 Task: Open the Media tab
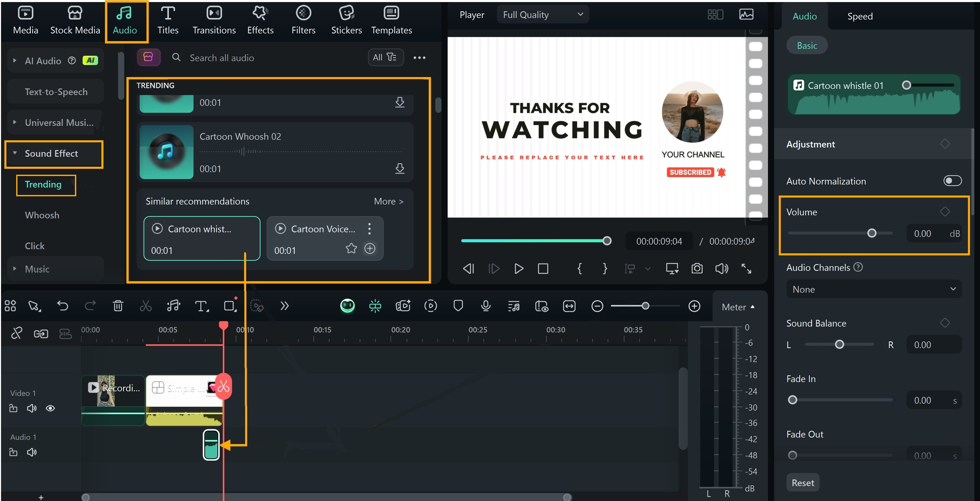click(x=25, y=21)
